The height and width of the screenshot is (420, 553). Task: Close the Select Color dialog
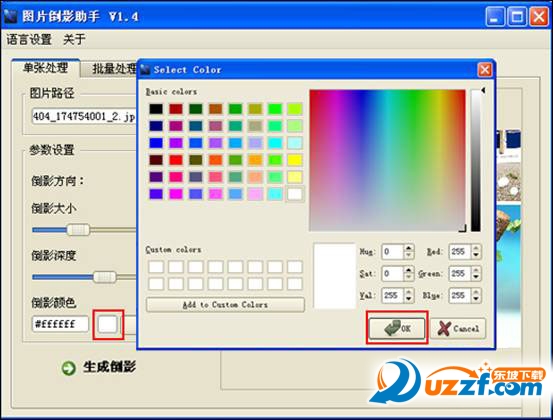pos(485,69)
